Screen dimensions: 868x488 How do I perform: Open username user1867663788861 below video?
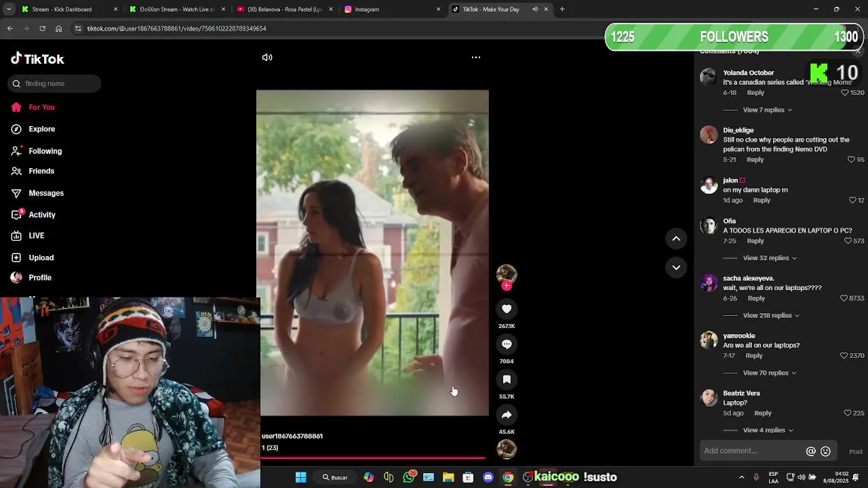(x=292, y=436)
